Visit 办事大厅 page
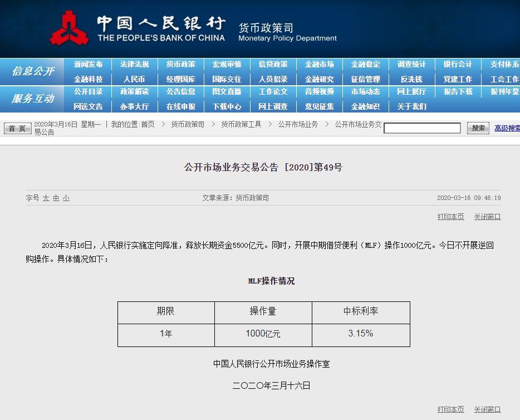The height and width of the screenshot is (420, 520). tap(134, 106)
